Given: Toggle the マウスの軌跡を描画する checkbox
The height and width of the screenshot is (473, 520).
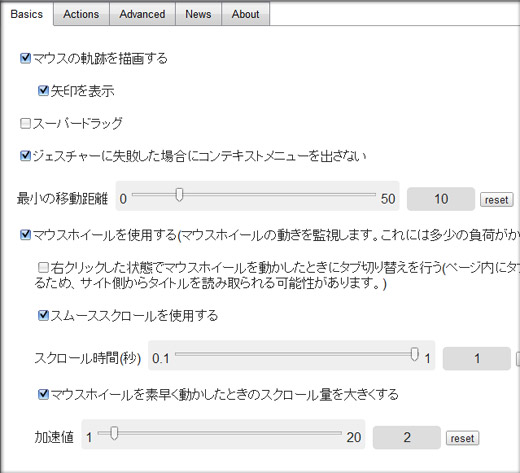Looking at the screenshot, I should coord(25,58).
